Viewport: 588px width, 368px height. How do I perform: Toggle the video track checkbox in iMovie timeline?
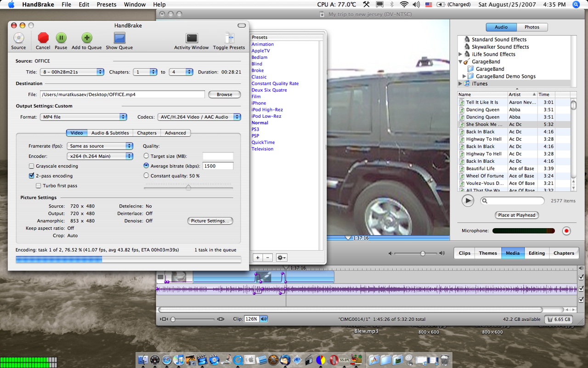pos(581,277)
